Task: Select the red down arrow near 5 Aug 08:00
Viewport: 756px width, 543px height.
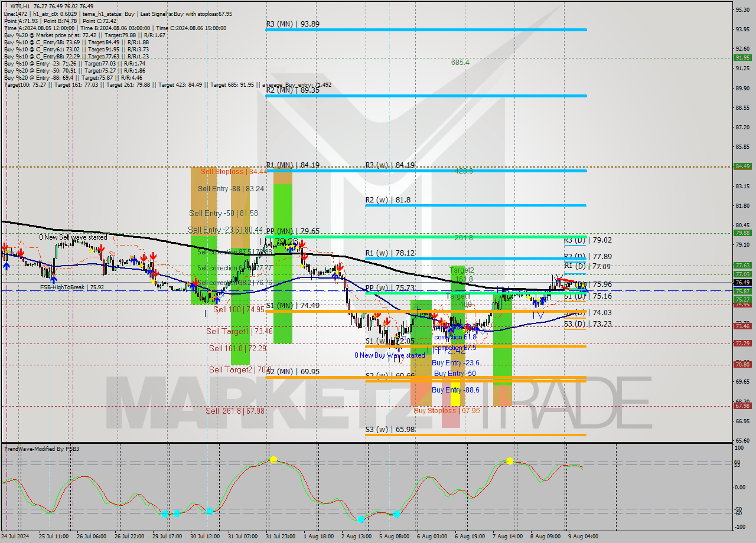Action: pyautogui.click(x=387, y=321)
